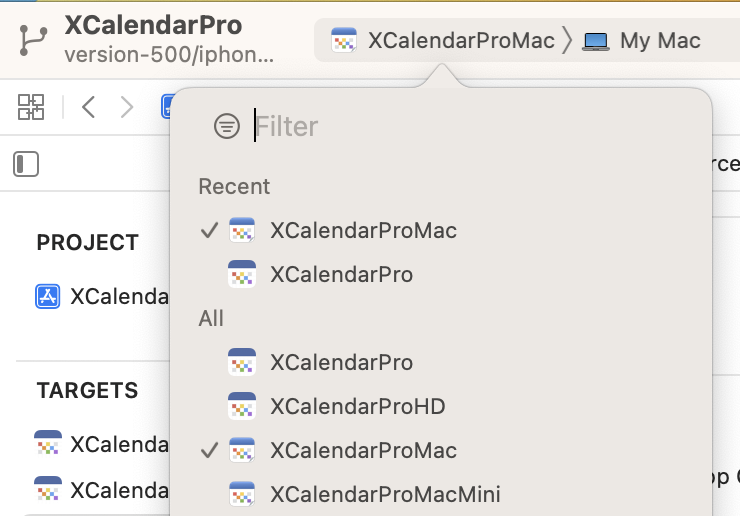Click the source control branch icon
Image resolution: width=740 pixels, height=516 pixels.
[x=31, y=40]
